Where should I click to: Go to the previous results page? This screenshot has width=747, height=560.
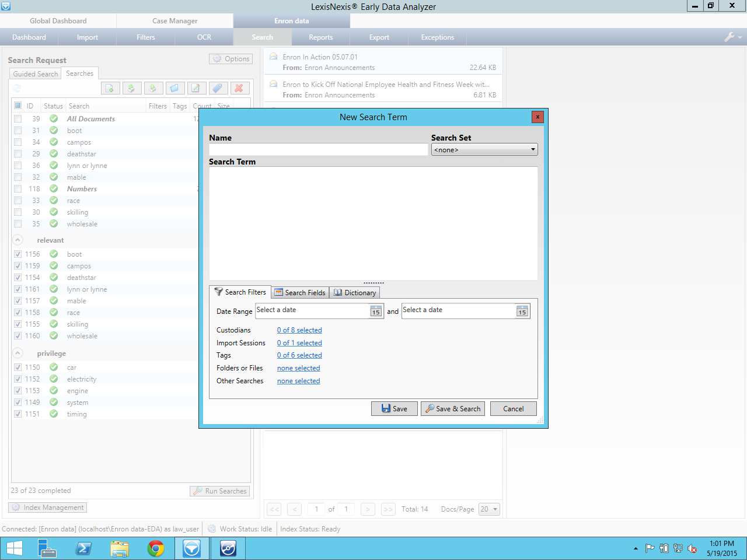(295, 509)
